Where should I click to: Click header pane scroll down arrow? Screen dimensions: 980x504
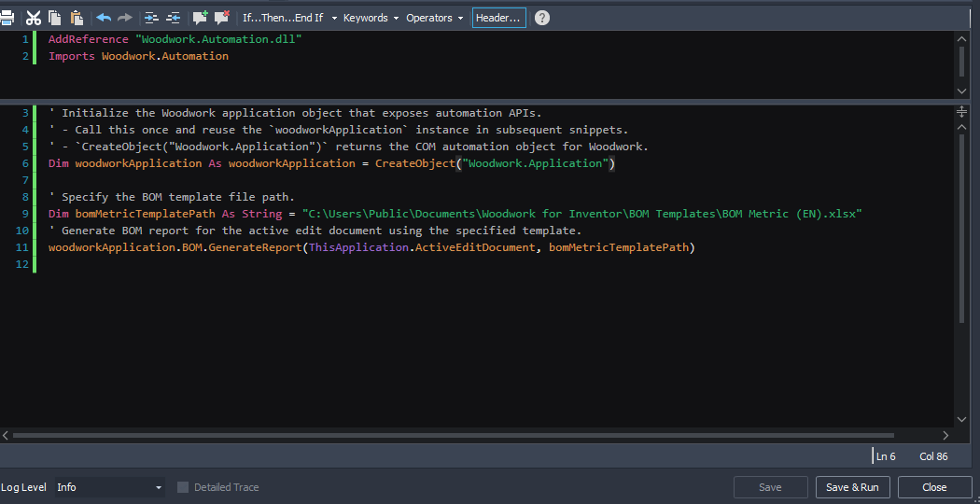[962, 91]
